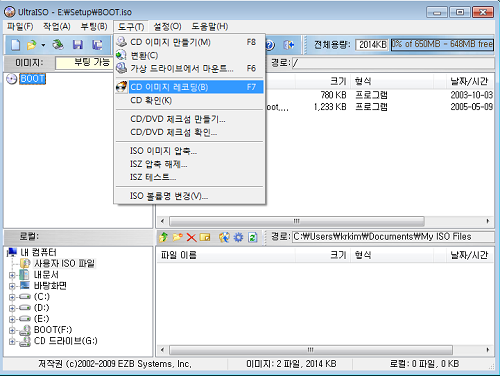Select the 780 KB file row
Viewport: 500px width, 376px height.
coord(380,95)
